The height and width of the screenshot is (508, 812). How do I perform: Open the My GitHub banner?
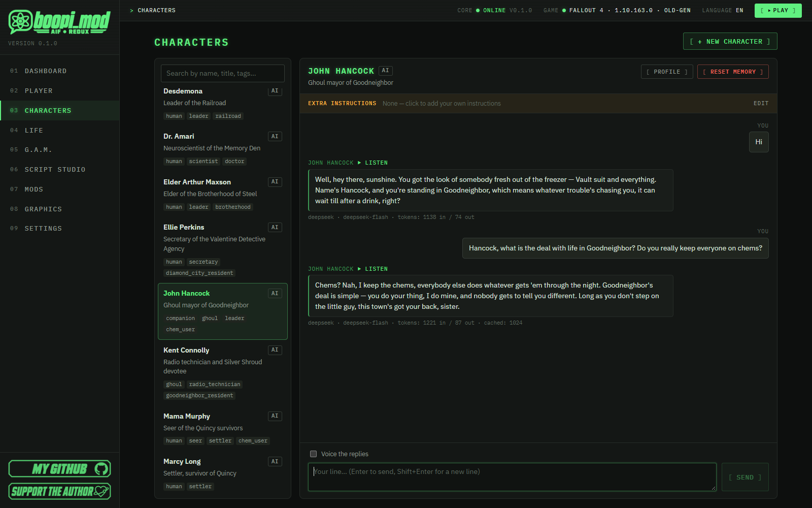tap(59, 468)
